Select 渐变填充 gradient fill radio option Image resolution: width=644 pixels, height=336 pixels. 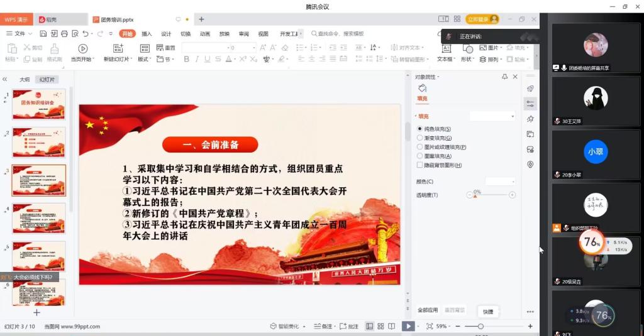[x=420, y=138]
